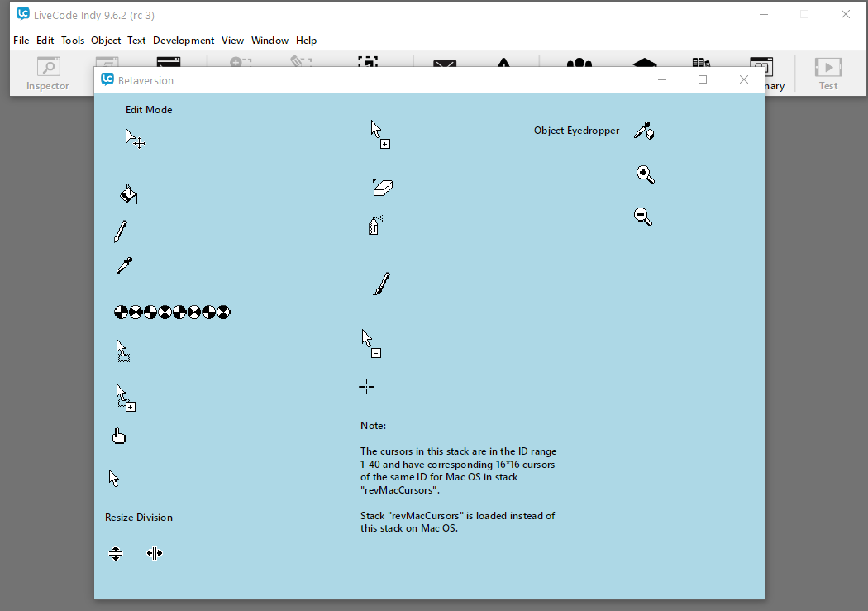Click the 'Resize Division' label

[x=139, y=518]
